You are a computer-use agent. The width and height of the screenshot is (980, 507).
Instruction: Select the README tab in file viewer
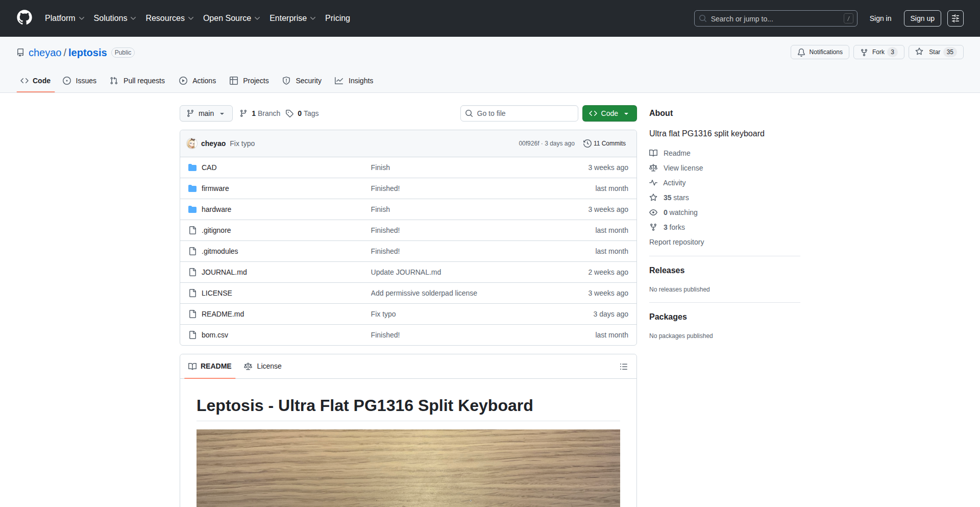point(210,366)
